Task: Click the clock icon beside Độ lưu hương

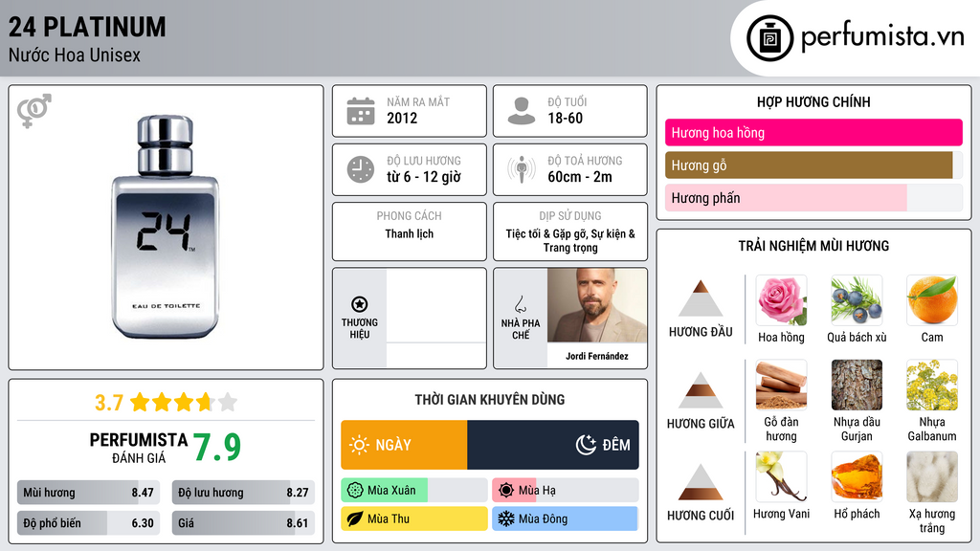Action: [361, 169]
